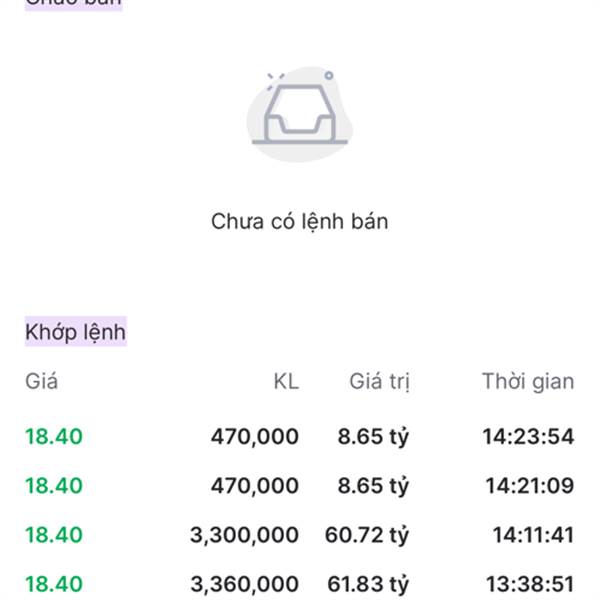Click the 3,300,000 volume cell
Image resolution: width=600 pixels, height=600 pixels.
244,535
